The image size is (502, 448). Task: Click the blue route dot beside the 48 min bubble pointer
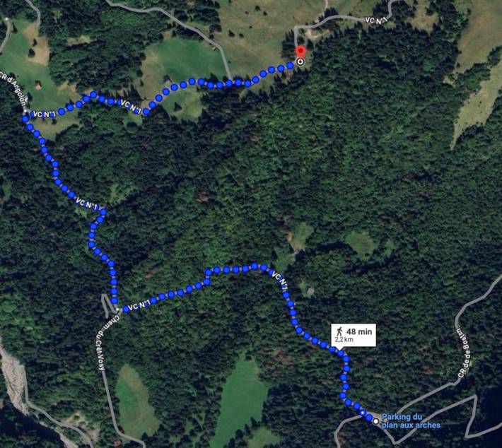pos(341,353)
